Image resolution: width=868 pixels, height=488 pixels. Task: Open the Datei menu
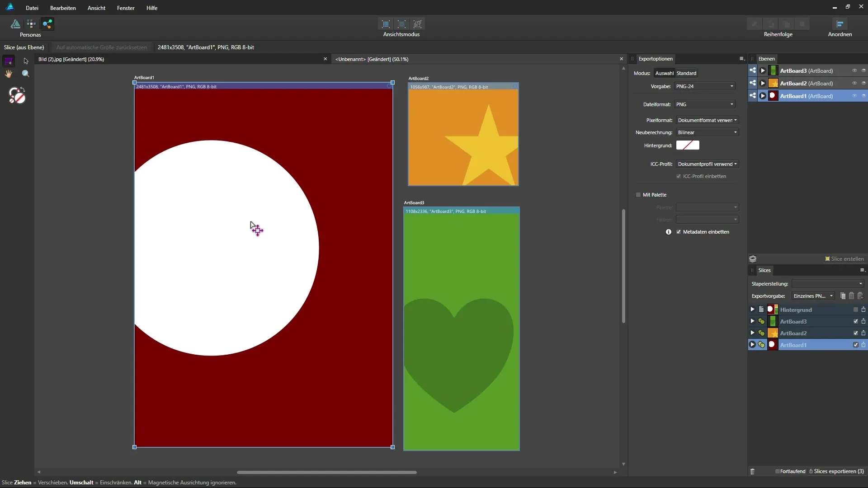pos(32,8)
